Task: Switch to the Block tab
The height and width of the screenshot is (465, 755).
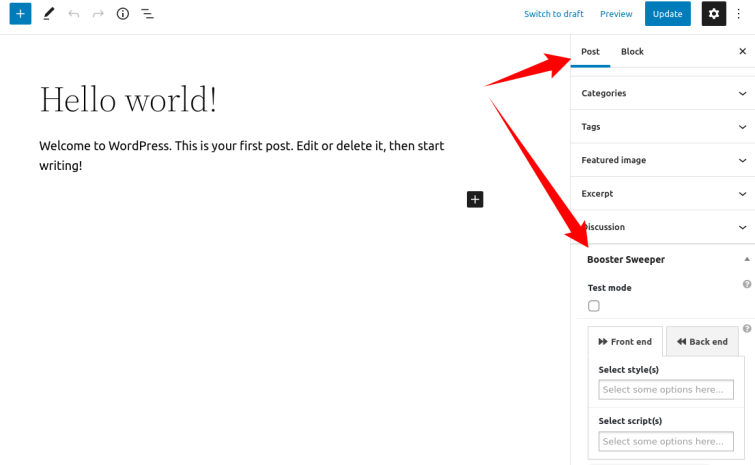Action: click(632, 52)
